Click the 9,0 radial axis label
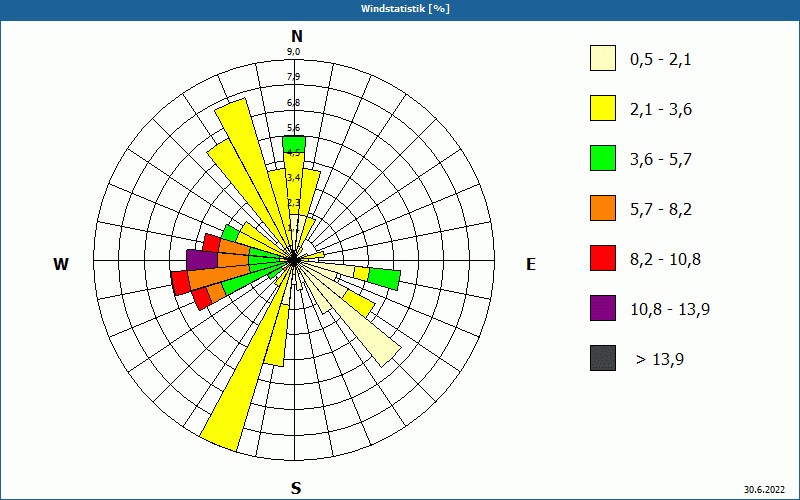The width and height of the screenshot is (800, 500). point(293,52)
